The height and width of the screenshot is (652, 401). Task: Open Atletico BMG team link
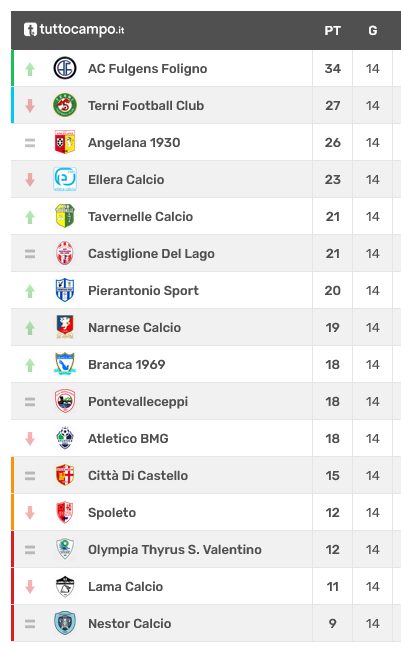[128, 438]
